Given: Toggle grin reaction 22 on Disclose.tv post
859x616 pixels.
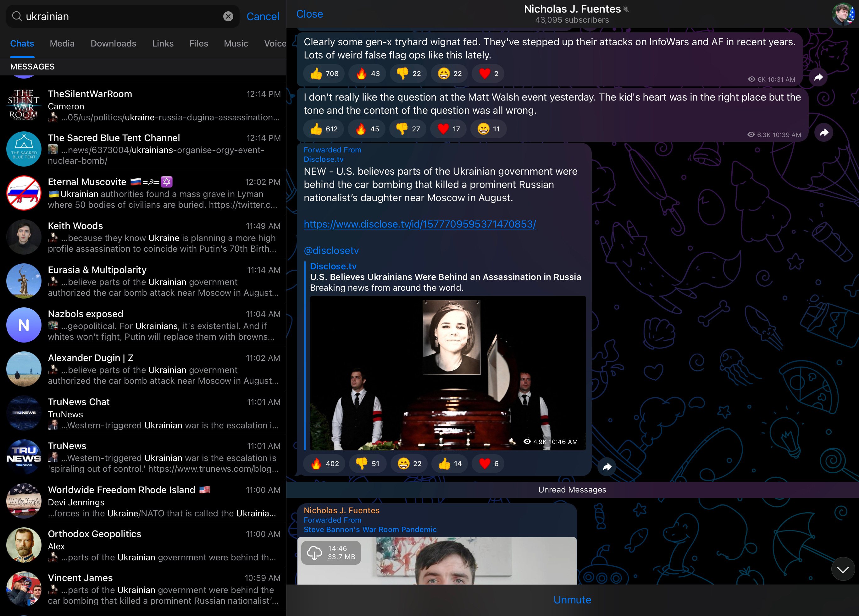Looking at the screenshot, I should pos(409,464).
